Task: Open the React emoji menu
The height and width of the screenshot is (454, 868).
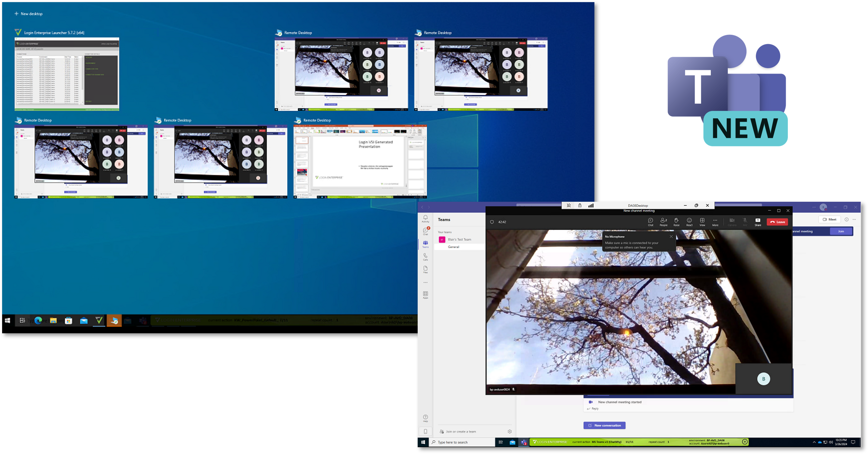Action: tap(689, 221)
